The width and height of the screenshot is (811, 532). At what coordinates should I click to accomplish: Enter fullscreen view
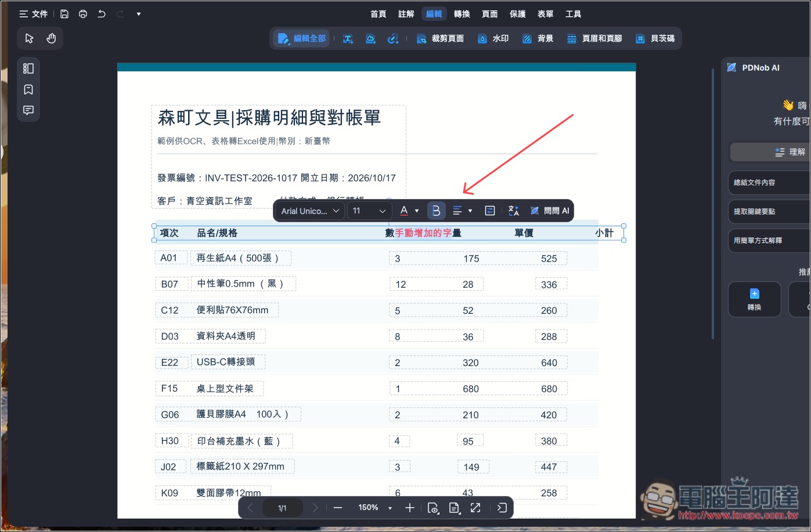[475, 508]
